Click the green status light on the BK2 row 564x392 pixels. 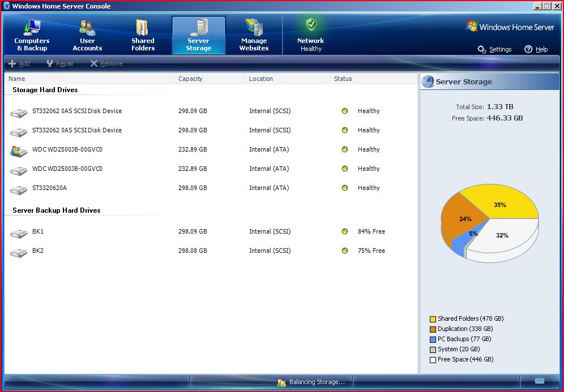[x=345, y=251]
